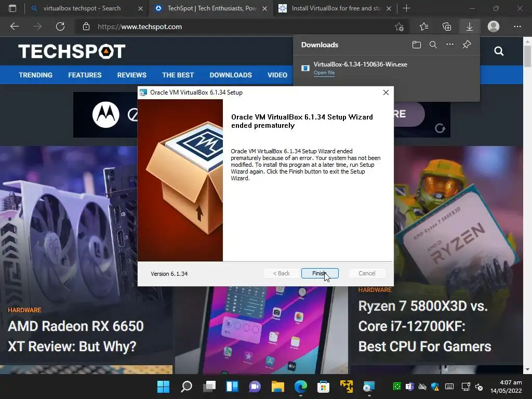
Task: Click the iPad article thumbnail
Action: coord(262,330)
